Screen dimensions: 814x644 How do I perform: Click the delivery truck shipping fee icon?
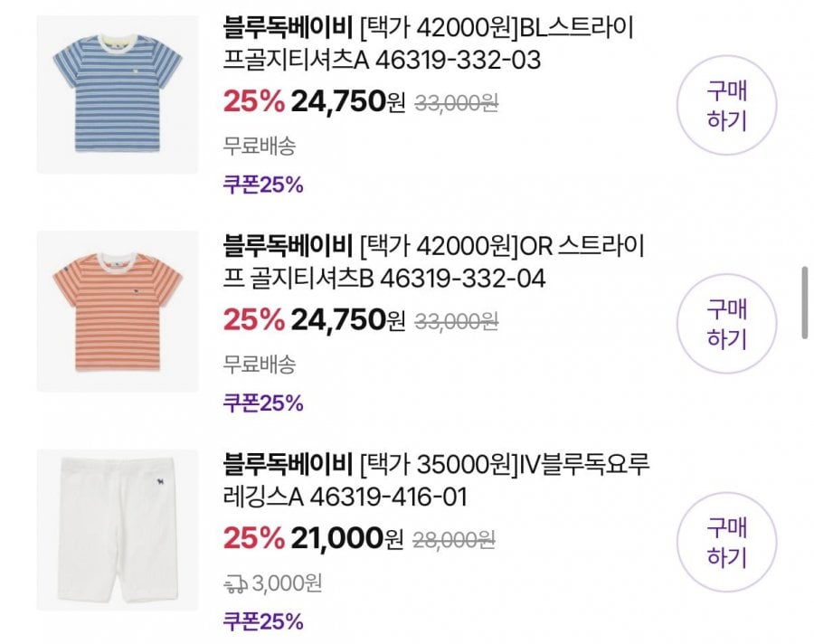[235, 584]
